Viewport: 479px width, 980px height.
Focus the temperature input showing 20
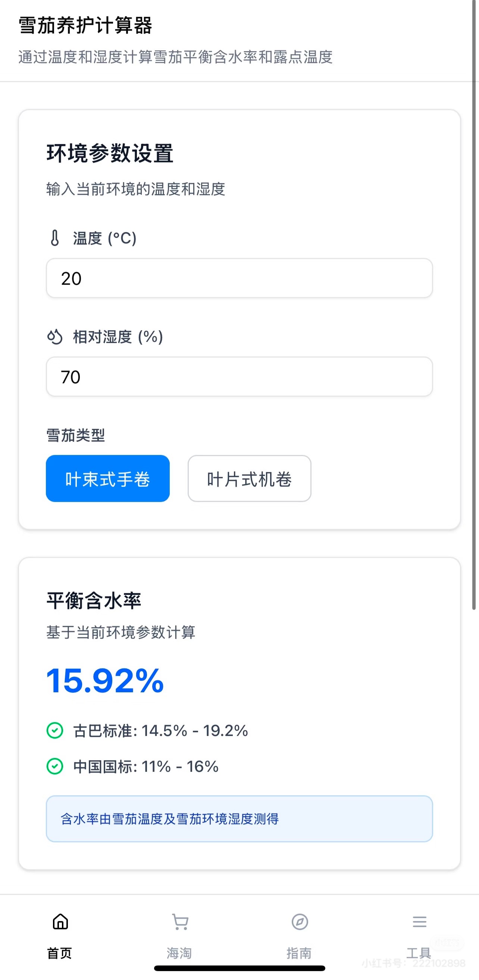coord(239,278)
